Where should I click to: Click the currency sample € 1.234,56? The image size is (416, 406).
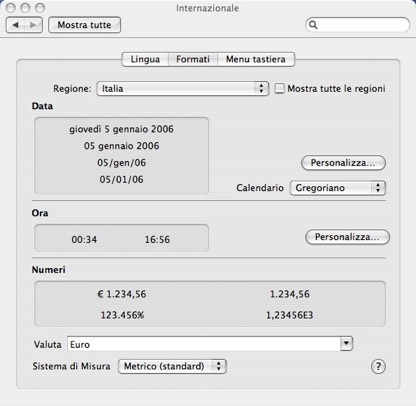pos(122,294)
